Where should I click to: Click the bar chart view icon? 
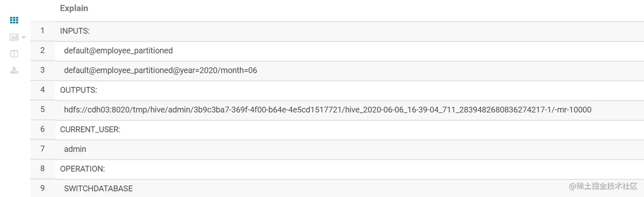point(14,37)
